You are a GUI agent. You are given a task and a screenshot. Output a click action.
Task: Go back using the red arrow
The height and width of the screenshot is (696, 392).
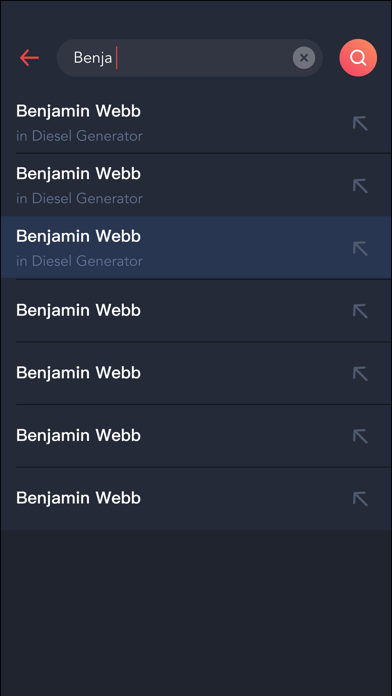click(x=29, y=58)
